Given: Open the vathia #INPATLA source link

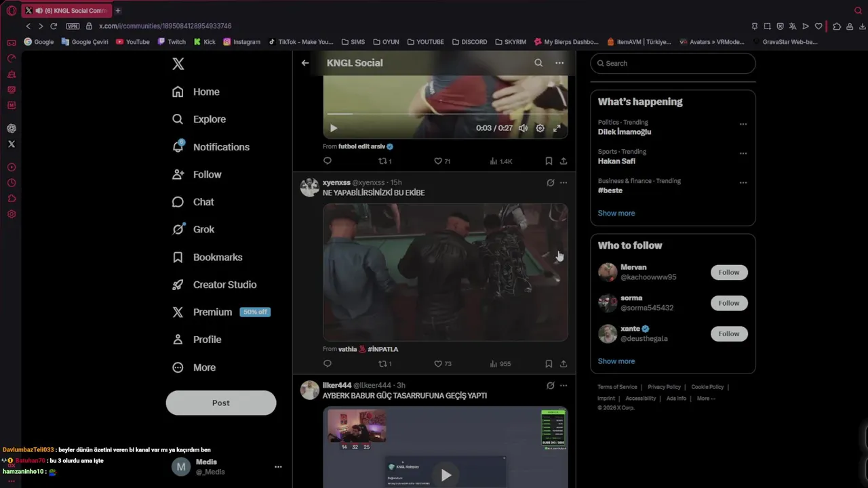Looking at the screenshot, I should [368, 349].
